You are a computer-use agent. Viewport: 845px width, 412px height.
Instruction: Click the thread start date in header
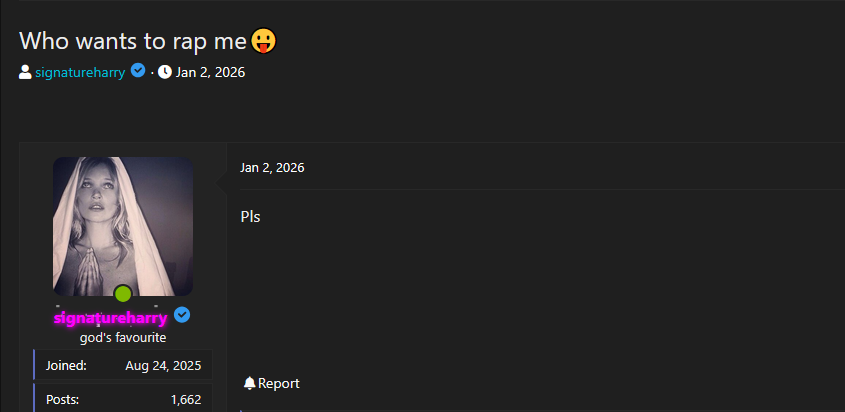[x=210, y=72]
